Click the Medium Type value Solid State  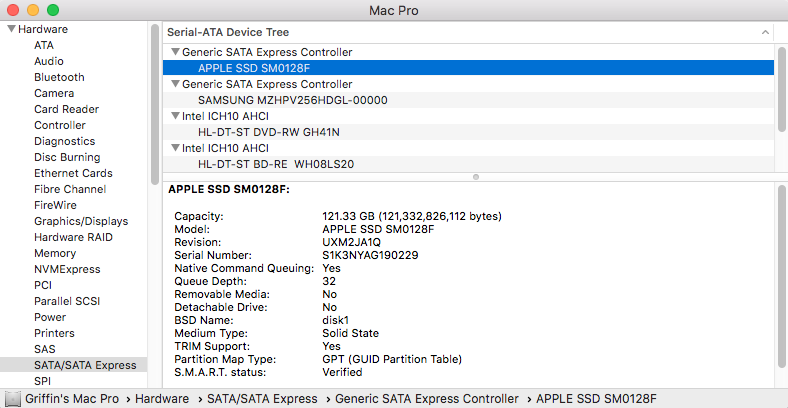pyautogui.click(x=350, y=333)
